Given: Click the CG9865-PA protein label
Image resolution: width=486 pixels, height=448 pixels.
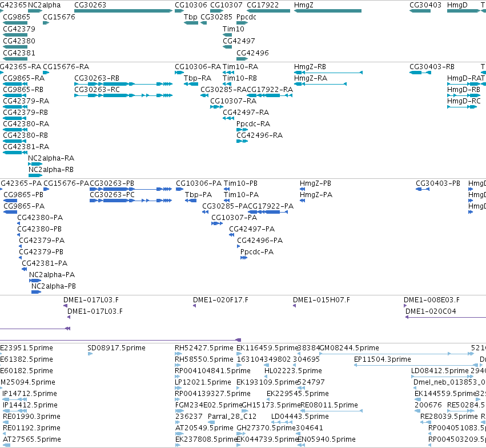Looking at the screenshot, I should tap(24, 206).
